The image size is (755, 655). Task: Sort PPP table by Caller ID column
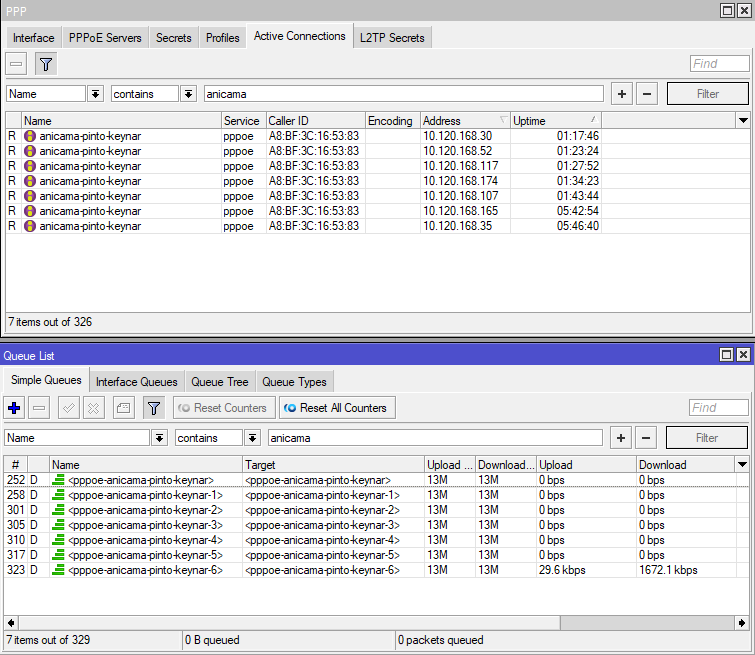point(316,120)
